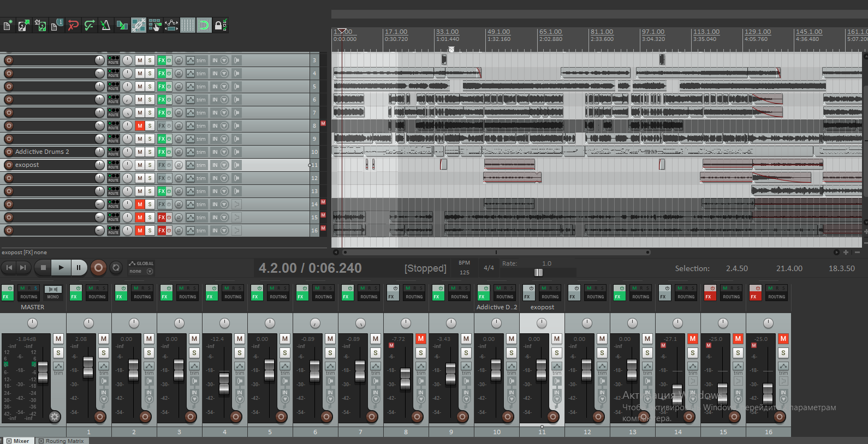Toggle the snap magnet icon
This screenshot has width=868, height=444.
pos(204,25)
